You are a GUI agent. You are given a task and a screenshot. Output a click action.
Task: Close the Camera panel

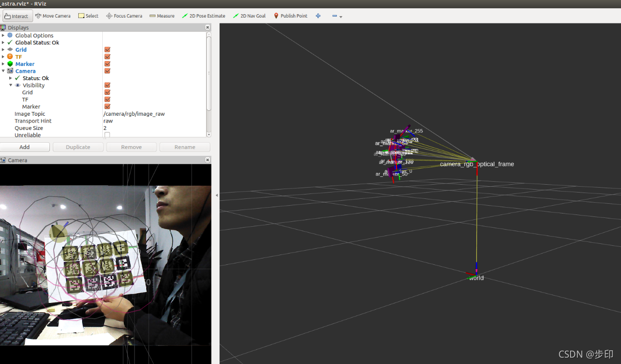[207, 160]
